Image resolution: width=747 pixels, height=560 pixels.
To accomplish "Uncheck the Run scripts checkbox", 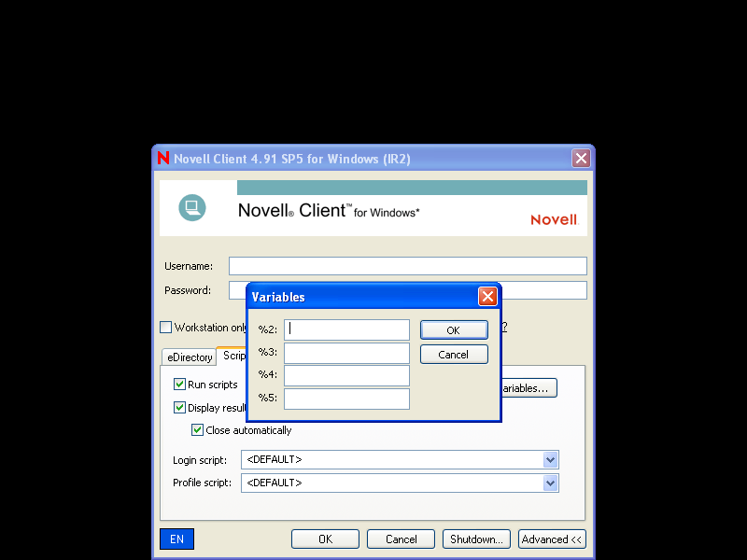I will pos(179,385).
